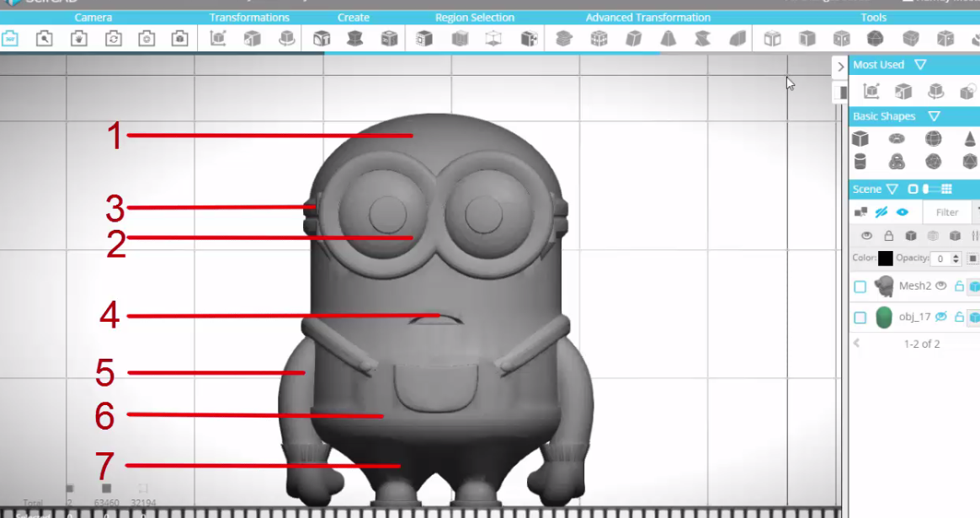This screenshot has width=980, height=518.
Task: Select the Twist tool (twisted shape icon)
Action: (702, 39)
